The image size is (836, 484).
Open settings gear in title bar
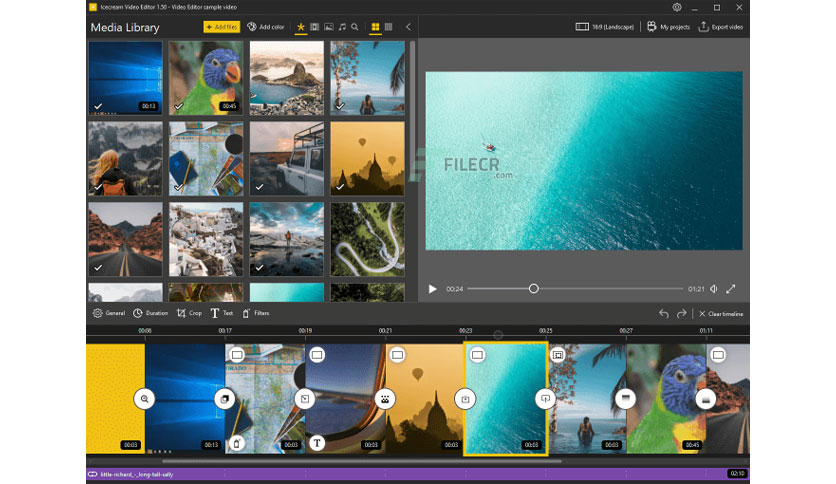677,7
